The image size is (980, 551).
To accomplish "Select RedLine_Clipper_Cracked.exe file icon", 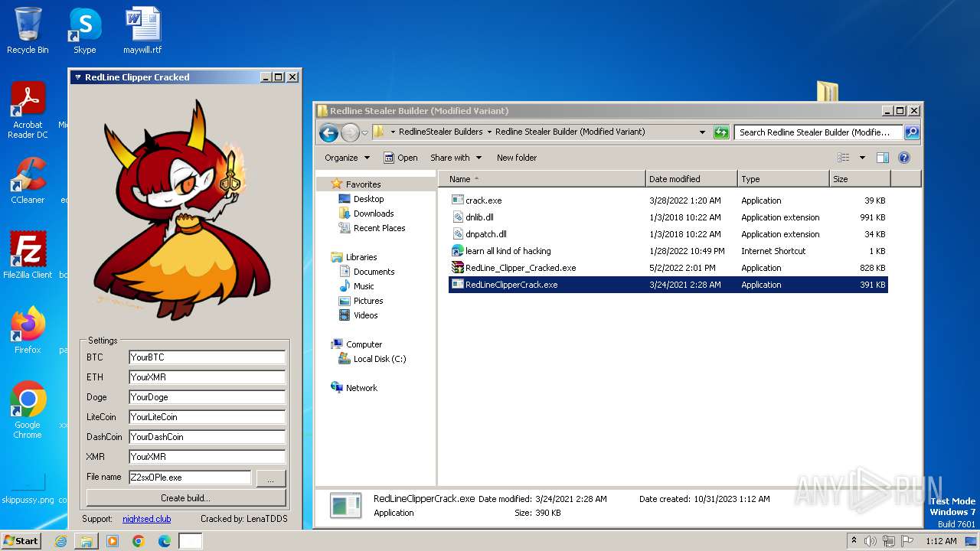I will [x=457, y=268].
